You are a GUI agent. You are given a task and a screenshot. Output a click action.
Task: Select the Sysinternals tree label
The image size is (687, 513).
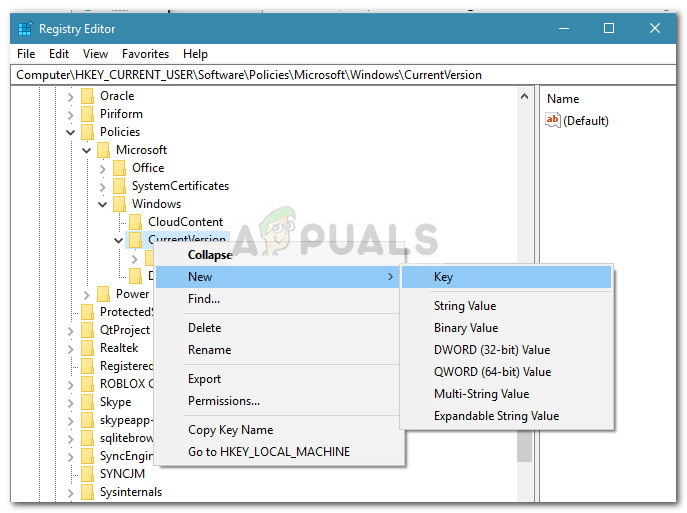[x=131, y=492]
